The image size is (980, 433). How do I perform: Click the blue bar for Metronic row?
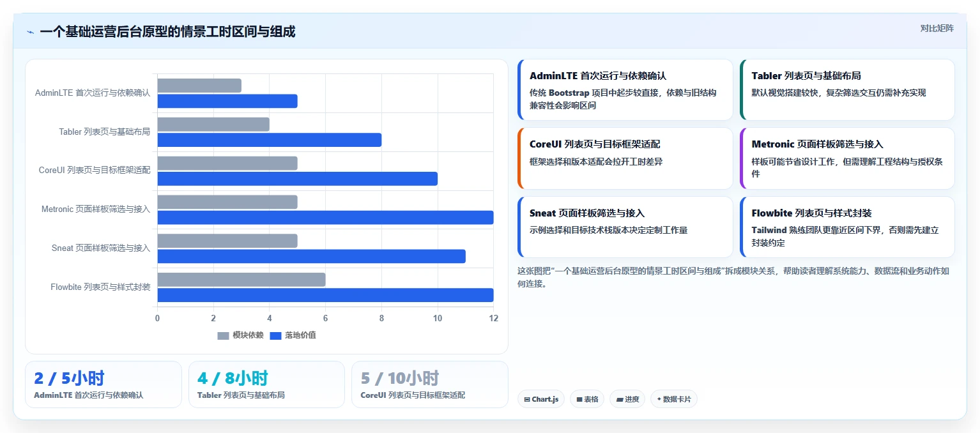coord(325,218)
